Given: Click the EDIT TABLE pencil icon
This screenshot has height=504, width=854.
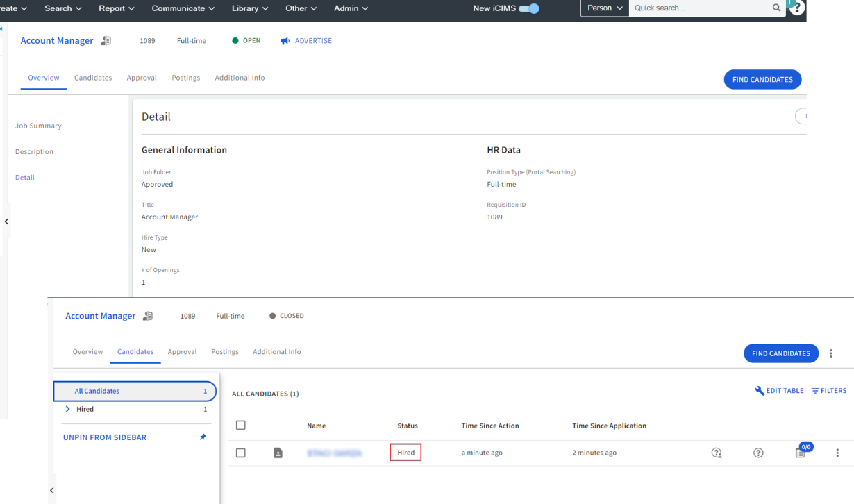Looking at the screenshot, I should [760, 390].
